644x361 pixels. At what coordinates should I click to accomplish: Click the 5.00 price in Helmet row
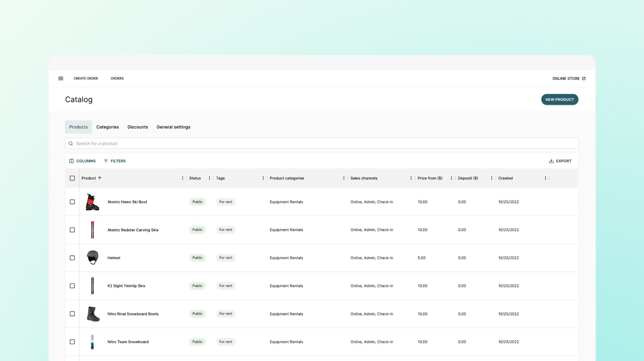(421, 258)
